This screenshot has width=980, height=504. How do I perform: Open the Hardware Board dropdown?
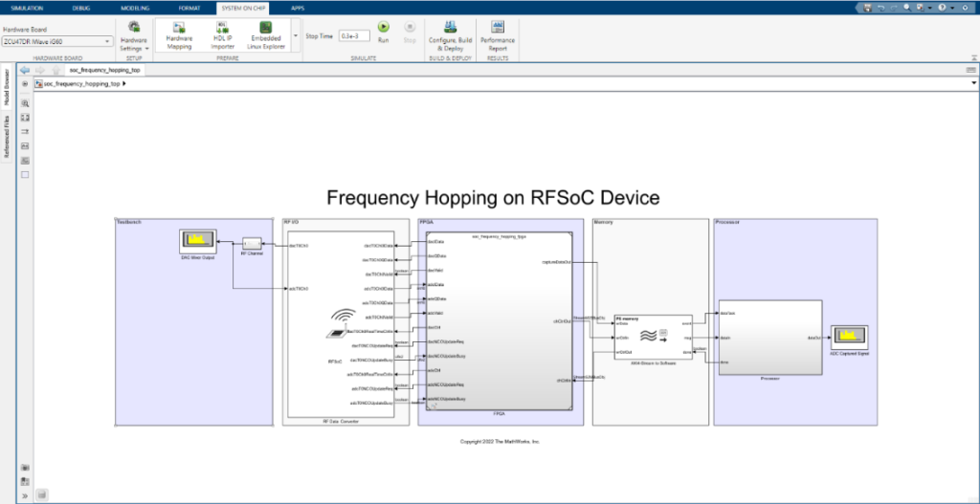click(x=57, y=42)
